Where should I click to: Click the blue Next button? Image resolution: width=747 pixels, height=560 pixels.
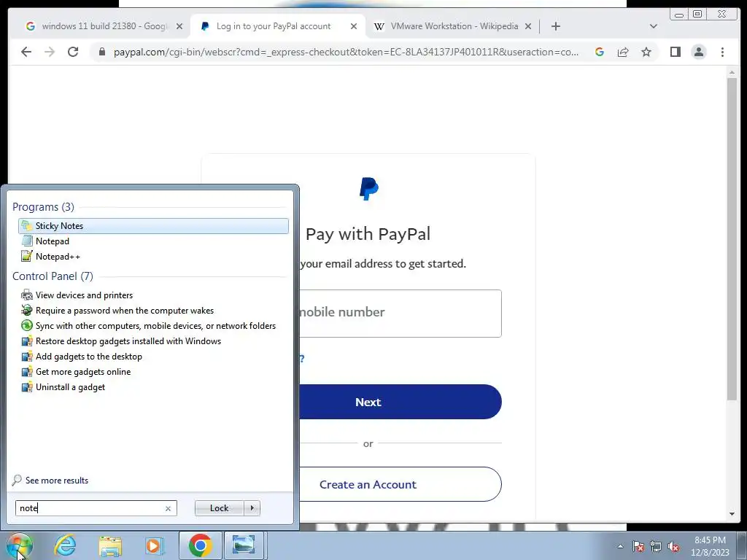[x=400, y=402]
